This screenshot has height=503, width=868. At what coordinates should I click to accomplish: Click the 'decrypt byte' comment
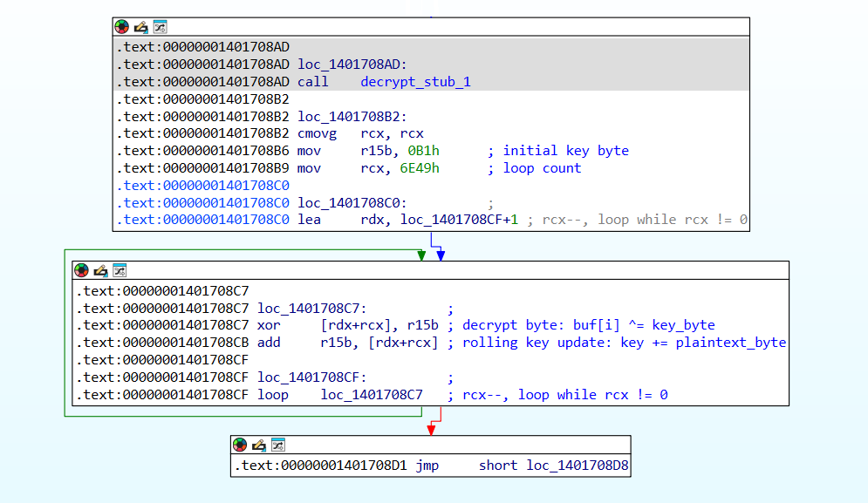(581, 325)
